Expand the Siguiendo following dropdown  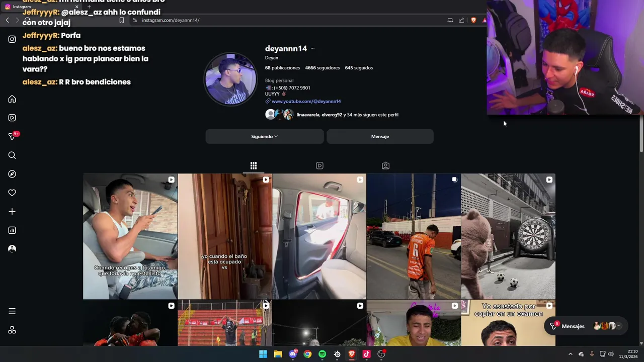coord(265,136)
